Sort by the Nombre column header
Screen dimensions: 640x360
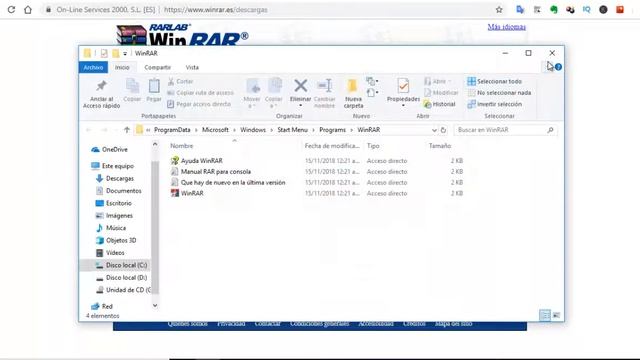pos(182,146)
